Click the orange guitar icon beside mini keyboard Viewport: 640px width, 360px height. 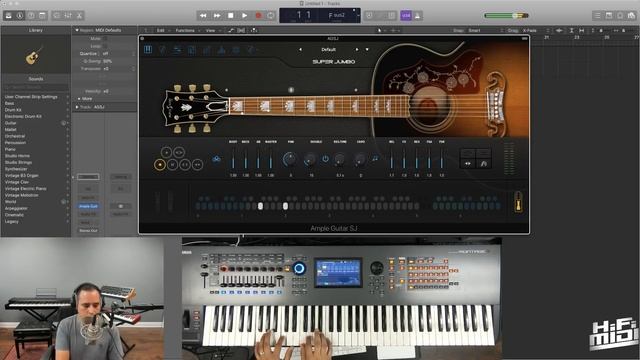[x=518, y=202]
